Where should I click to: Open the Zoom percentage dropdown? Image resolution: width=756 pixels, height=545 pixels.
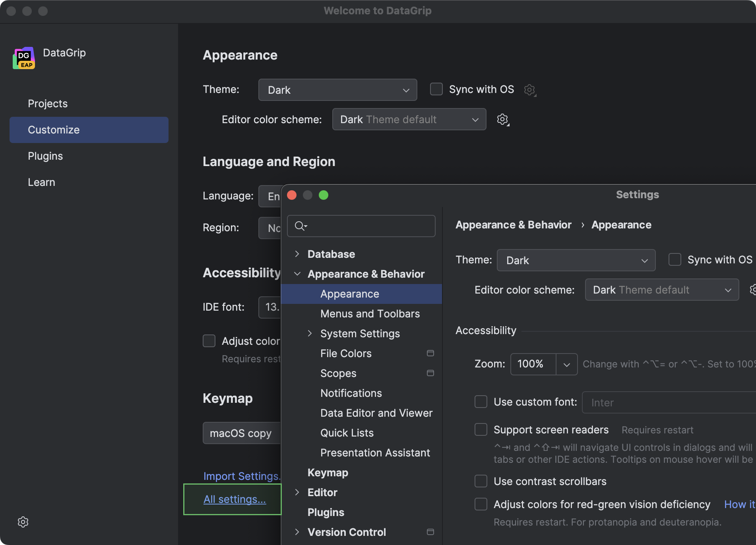566,364
